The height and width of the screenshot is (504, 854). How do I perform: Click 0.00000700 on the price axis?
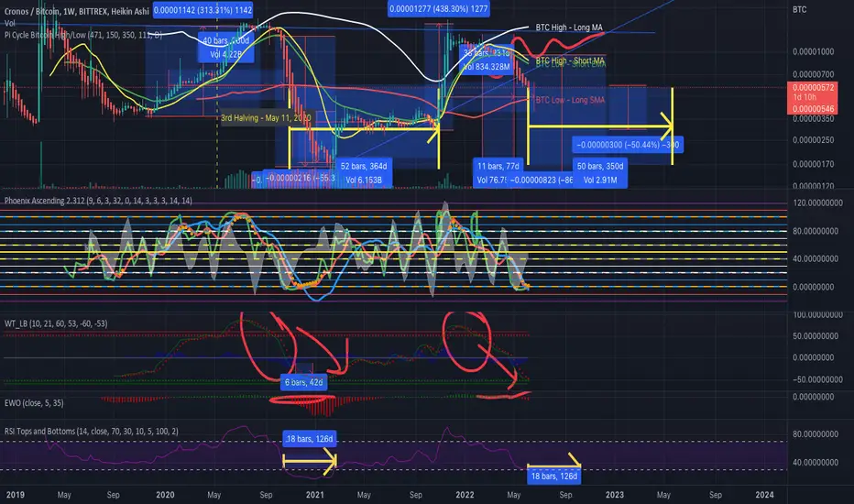click(x=813, y=74)
